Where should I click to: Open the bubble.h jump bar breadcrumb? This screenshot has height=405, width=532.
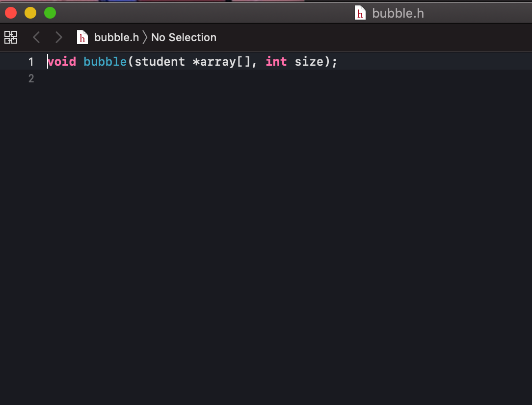[117, 37]
